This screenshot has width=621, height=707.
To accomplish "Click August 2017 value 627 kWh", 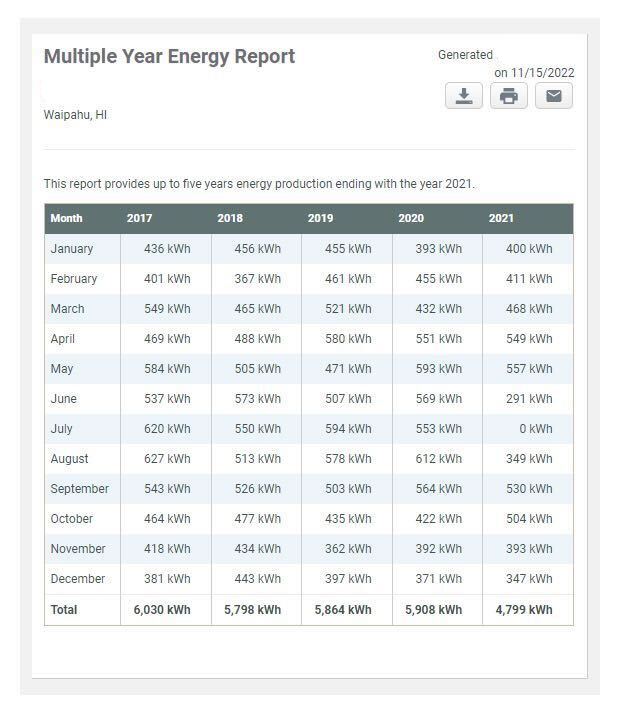I will point(167,459).
